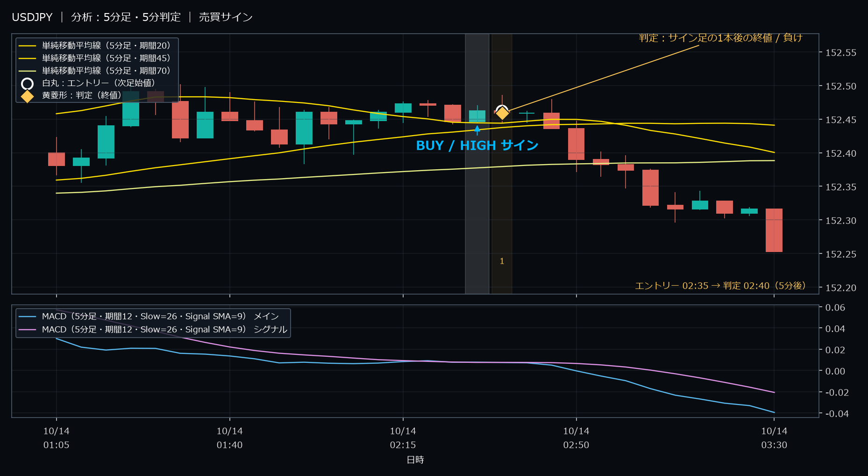Click the '10/14 02:50' time axis label

tap(576, 438)
